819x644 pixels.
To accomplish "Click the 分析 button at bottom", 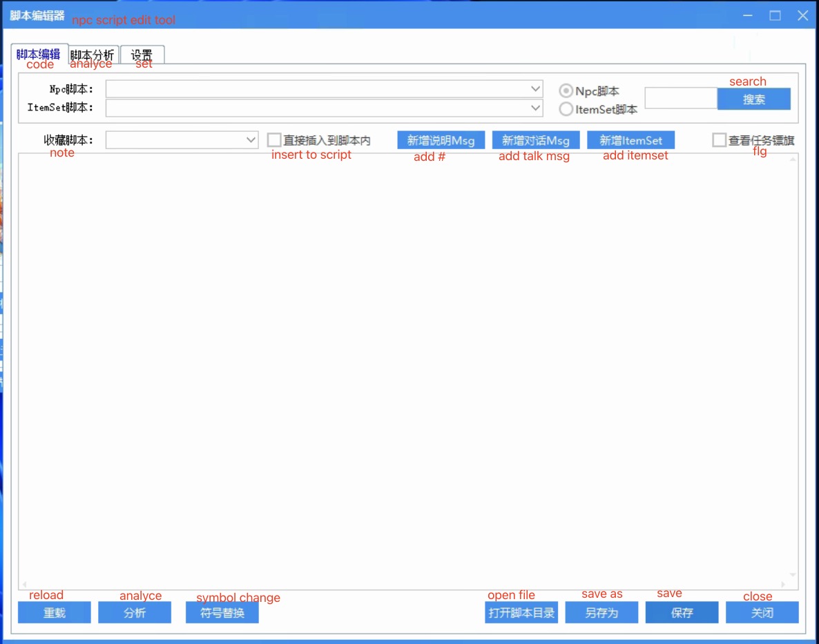I will pos(135,613).
